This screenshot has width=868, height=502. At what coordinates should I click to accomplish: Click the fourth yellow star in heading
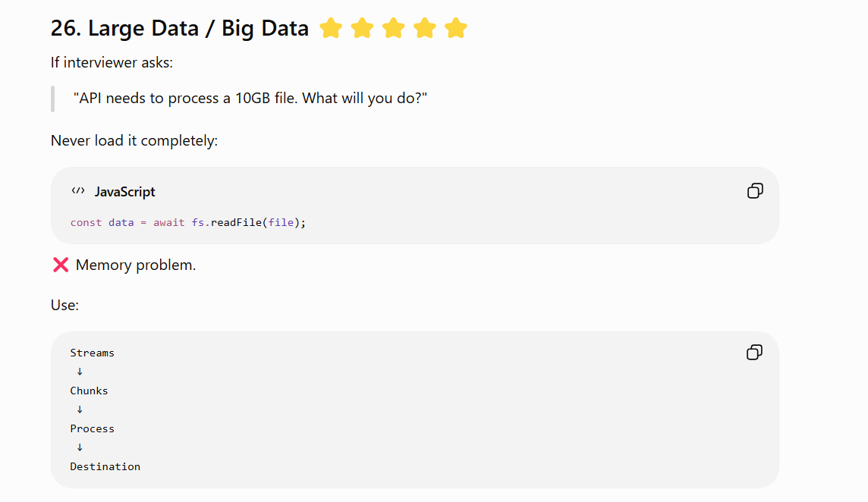pyautogui.click(x=425, y=28)
